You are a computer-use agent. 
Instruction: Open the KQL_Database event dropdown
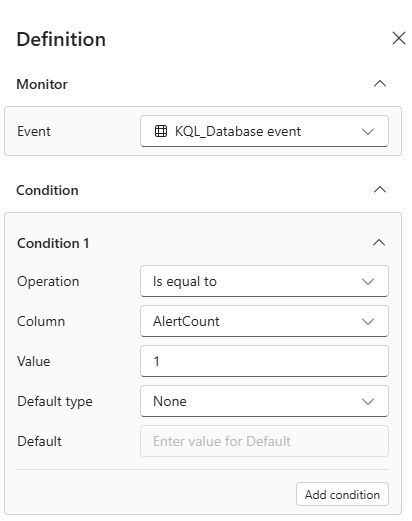coord(264,131)
